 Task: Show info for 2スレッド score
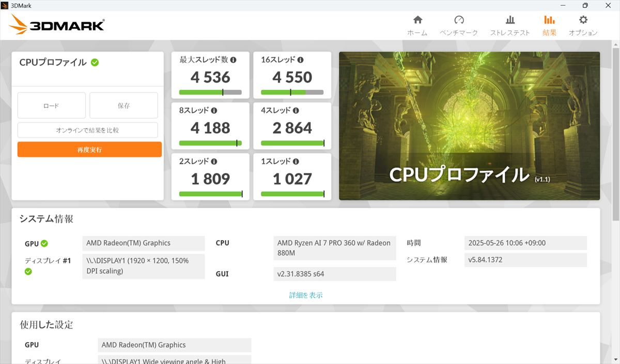point(214,162)
